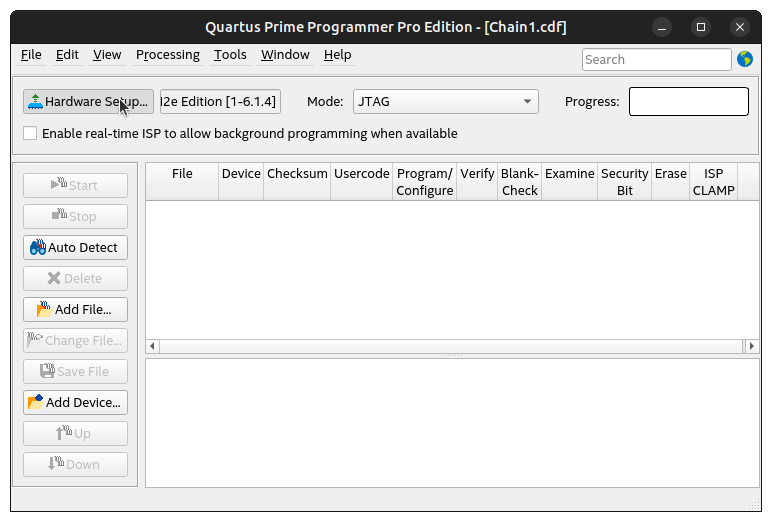The image size is (772, 522).
Task: Click the Change File button
Action: (75, 340)
